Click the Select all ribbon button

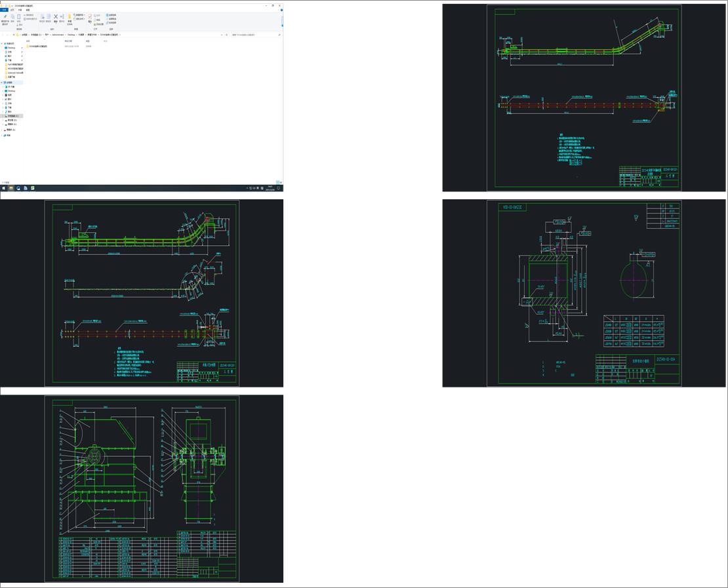tap(111, 15)
